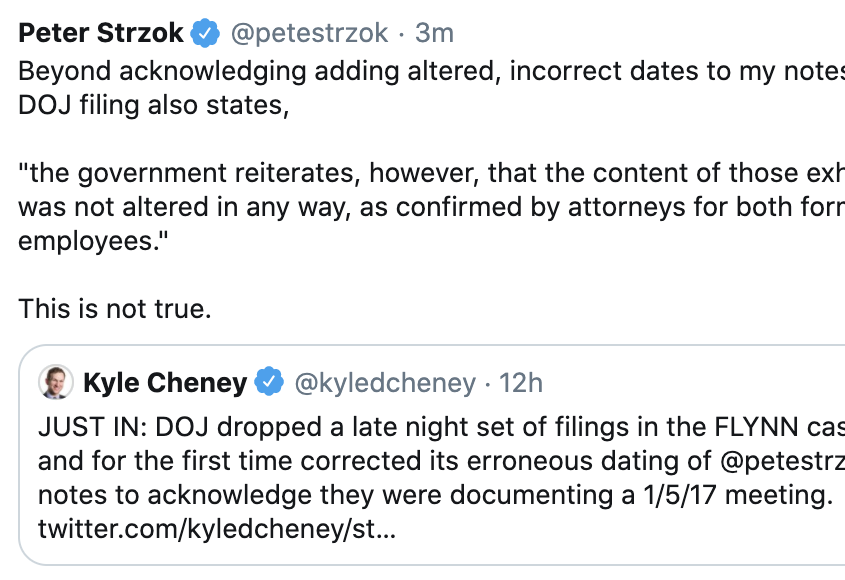Viewport: 845px width, 580px height.
Task: Visit the @petestrzok handle link
Action: coord(309,33)
